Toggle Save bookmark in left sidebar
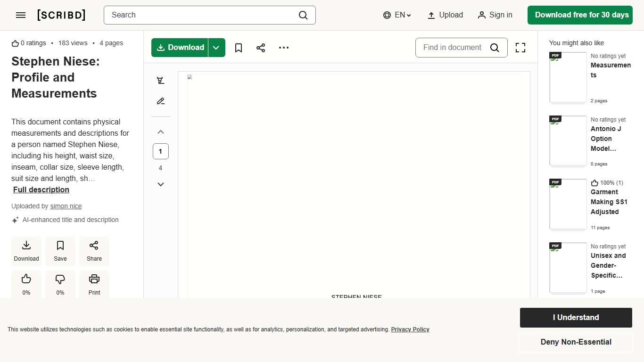644x362 pixels. (60, 251)
